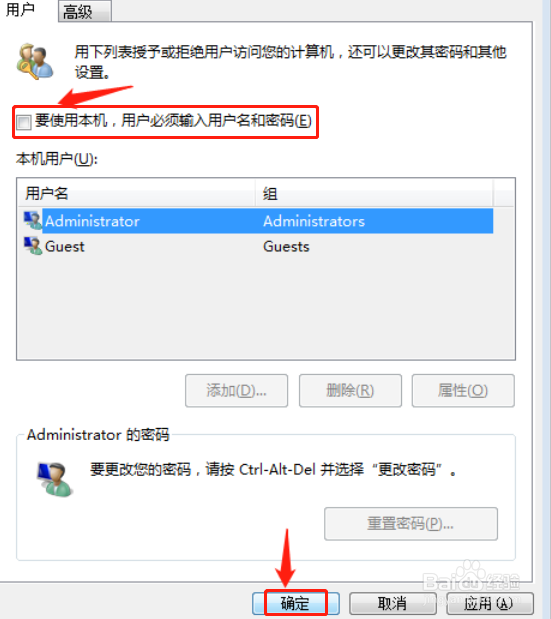Screen dimensions: 551x619
Task: Click the 添加(D)... button
Action: coord(236,390)
